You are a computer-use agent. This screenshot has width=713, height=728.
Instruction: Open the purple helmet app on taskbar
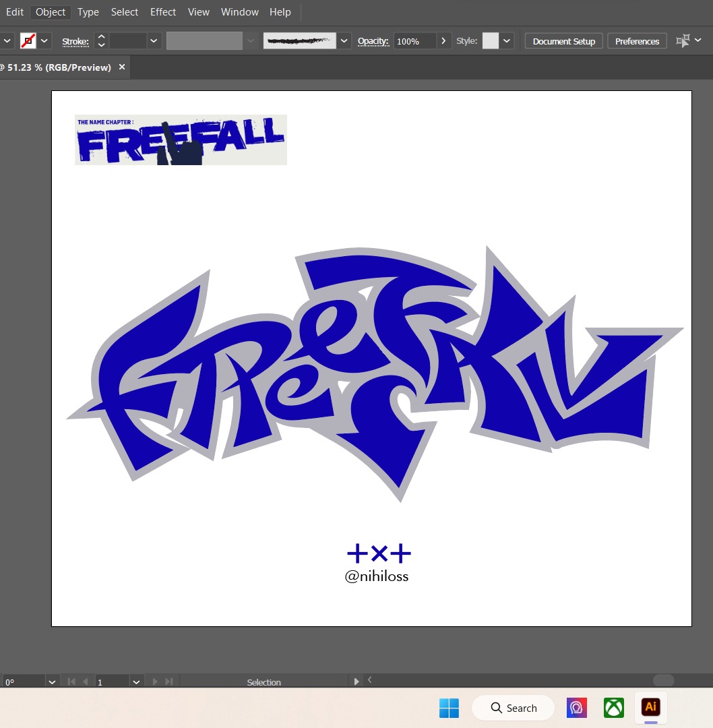tap(576, 708)
